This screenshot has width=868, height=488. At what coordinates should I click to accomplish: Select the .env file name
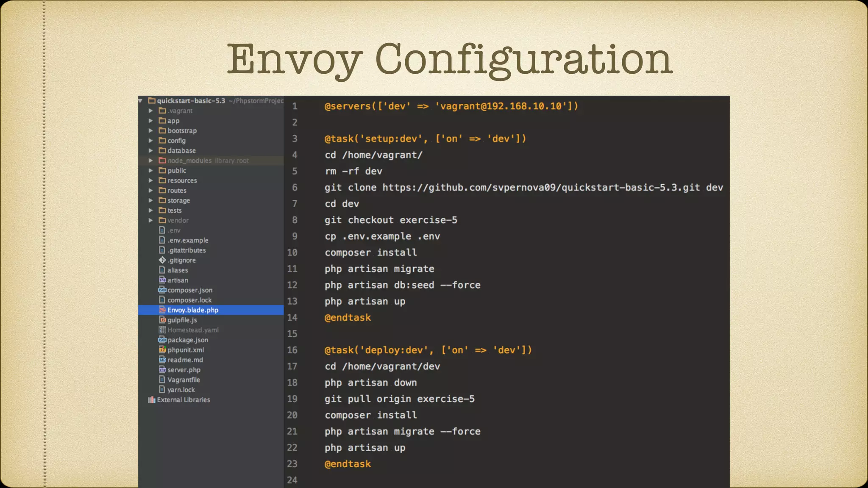tap(174, 230)
